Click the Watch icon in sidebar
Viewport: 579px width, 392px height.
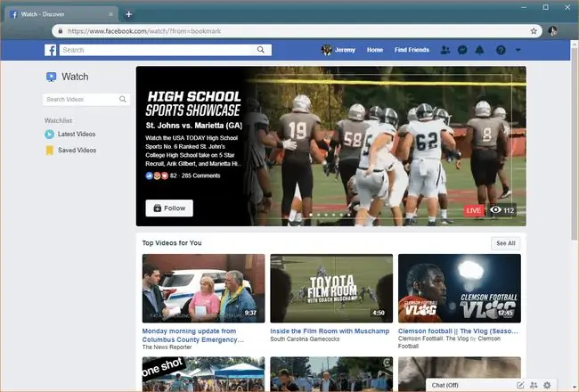click(52, 77)
